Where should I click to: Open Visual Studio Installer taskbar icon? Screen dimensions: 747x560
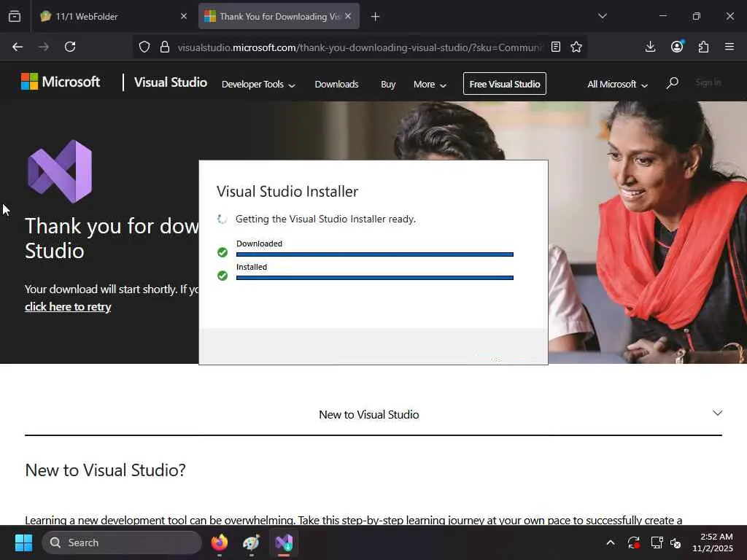[x=284, y=542]
